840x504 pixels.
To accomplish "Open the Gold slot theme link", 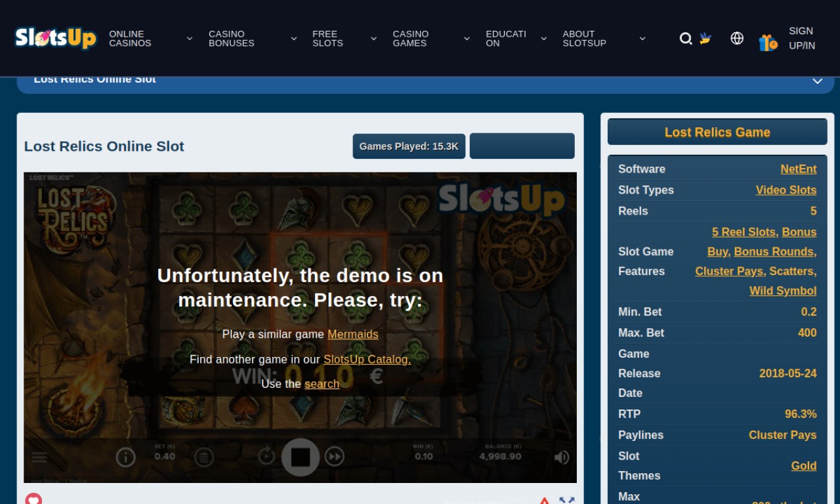I will pos(804,465).
